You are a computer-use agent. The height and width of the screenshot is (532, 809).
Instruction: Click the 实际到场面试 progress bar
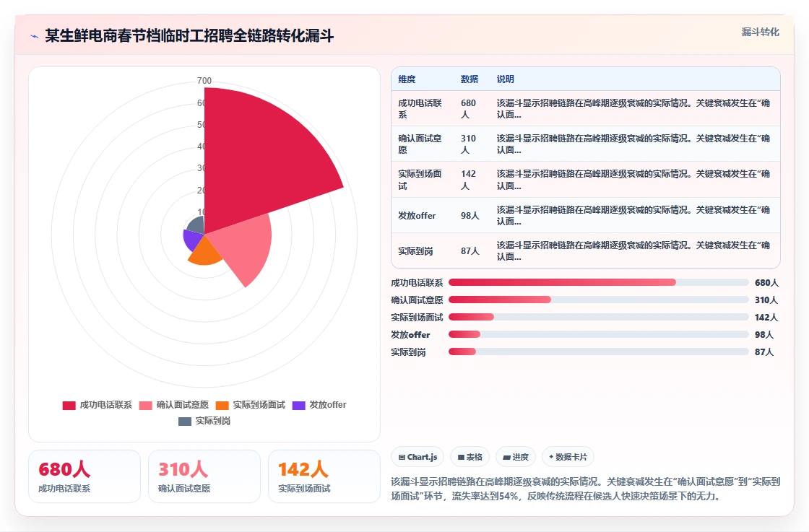[x=599, y=317]
